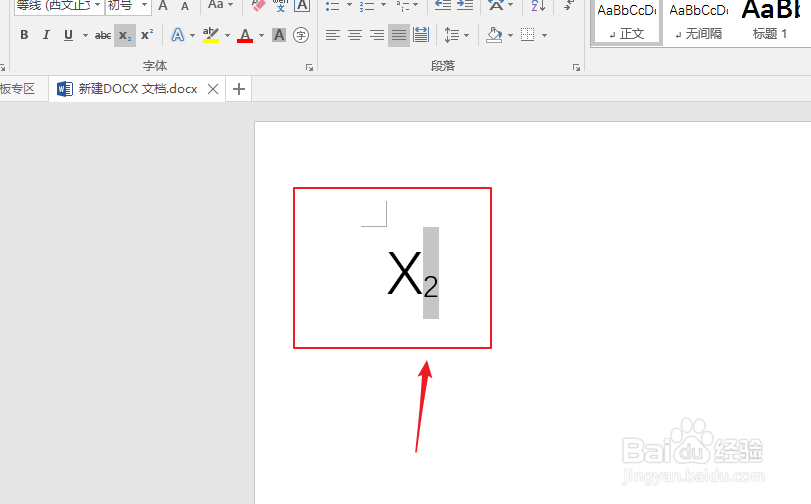Open highlight color dropdown arrow
This screenshot has width=811, height=504.
227,35
